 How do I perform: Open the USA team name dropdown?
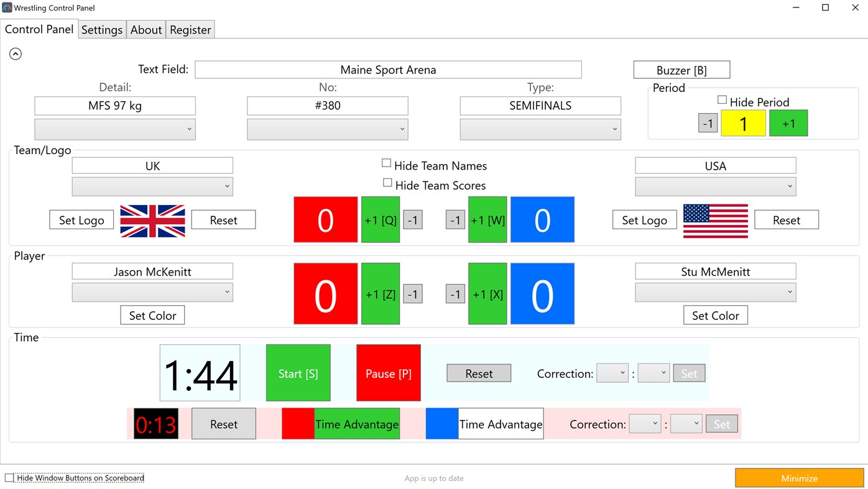coord(715,186)
